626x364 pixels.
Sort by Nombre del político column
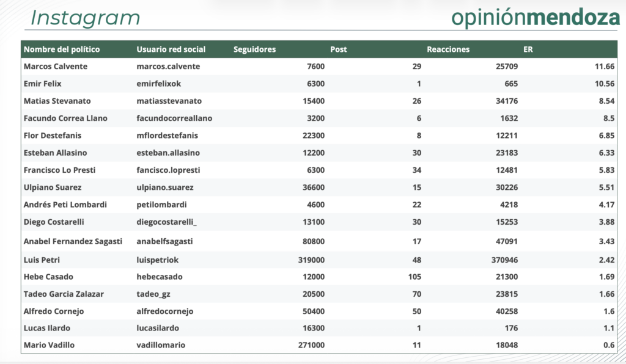point(61,49)
